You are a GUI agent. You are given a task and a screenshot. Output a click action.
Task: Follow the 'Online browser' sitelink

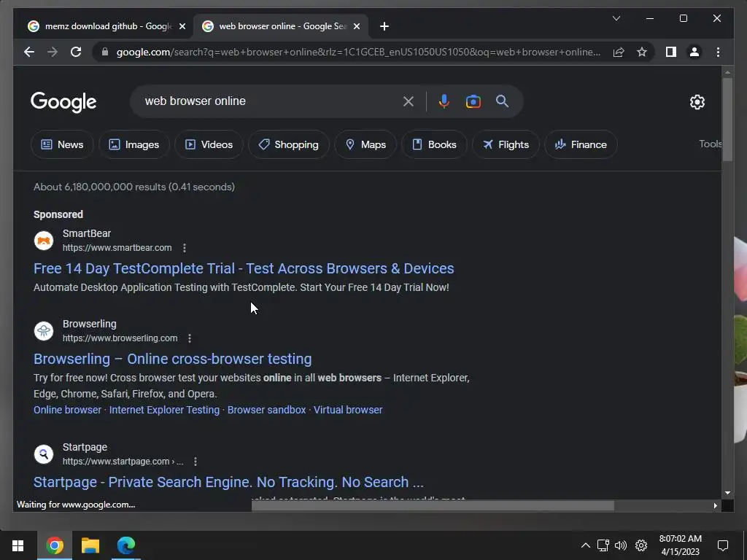pos(67,410)
